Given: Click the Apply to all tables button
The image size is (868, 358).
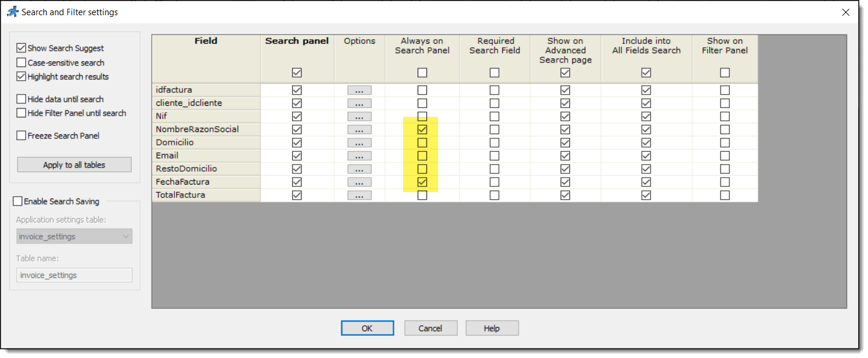Looking at the screenshot, I should (74, 164).
